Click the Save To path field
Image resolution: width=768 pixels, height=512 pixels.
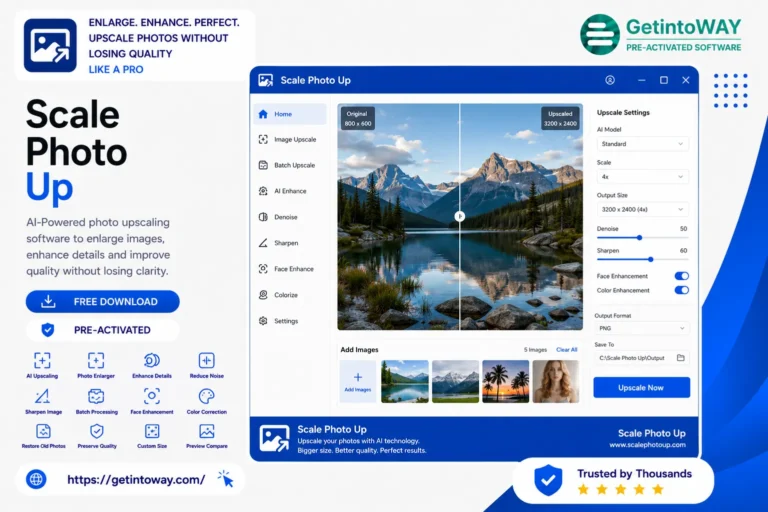point(642,358)
